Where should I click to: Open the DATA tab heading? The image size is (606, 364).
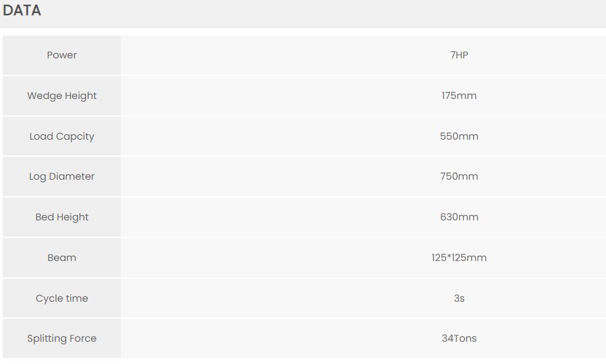point(22,10)
